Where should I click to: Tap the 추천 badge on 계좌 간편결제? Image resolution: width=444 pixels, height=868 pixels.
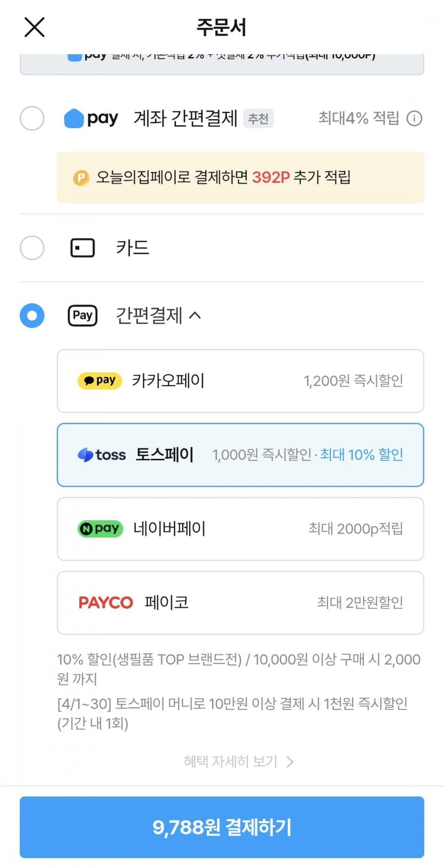[258, 119]
